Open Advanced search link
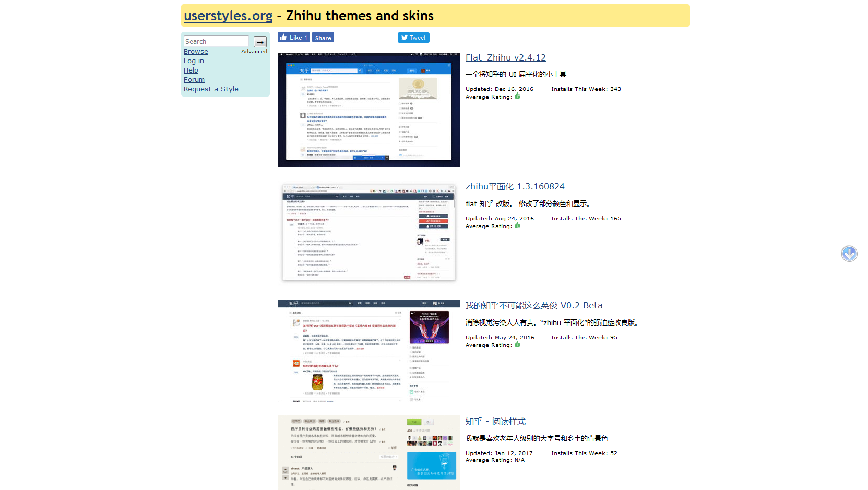Image resolution: width=868 pixels, height=490 pixels. (x=254, y=51)
